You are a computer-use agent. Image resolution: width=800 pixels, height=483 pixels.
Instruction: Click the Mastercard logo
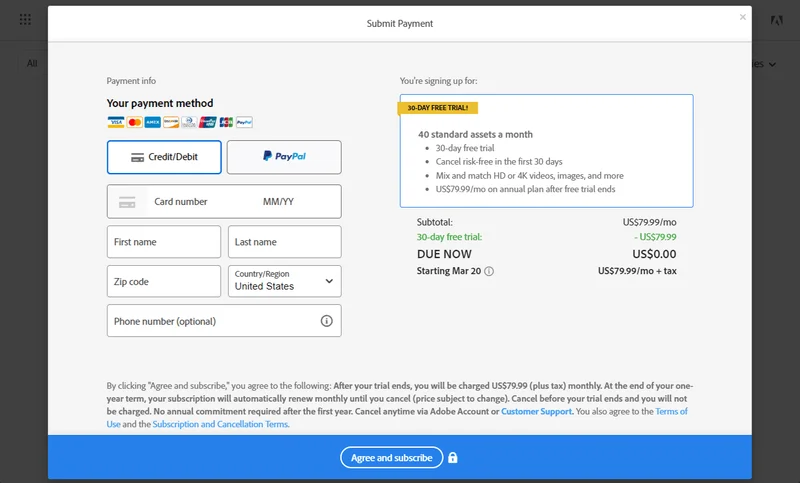134,122
